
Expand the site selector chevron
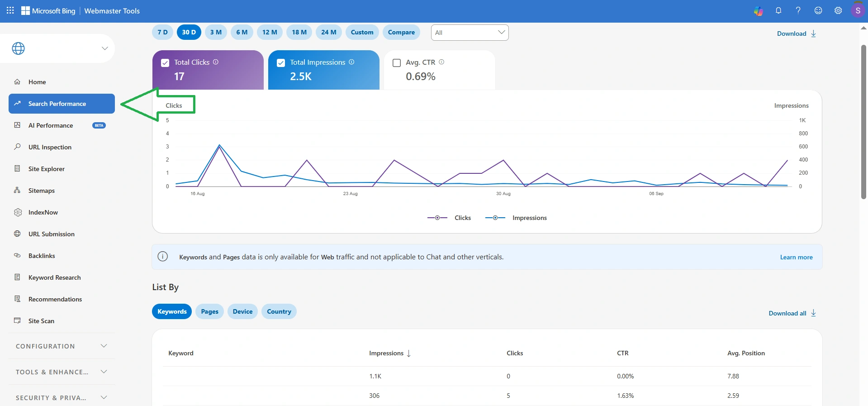coord(105,48)
